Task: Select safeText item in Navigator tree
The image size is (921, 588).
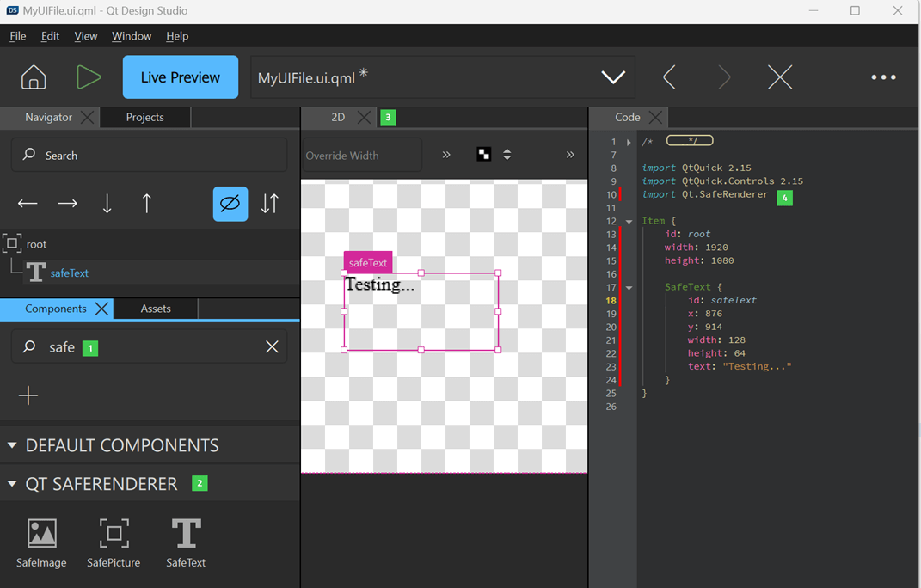Action: [x=69, y=273]
